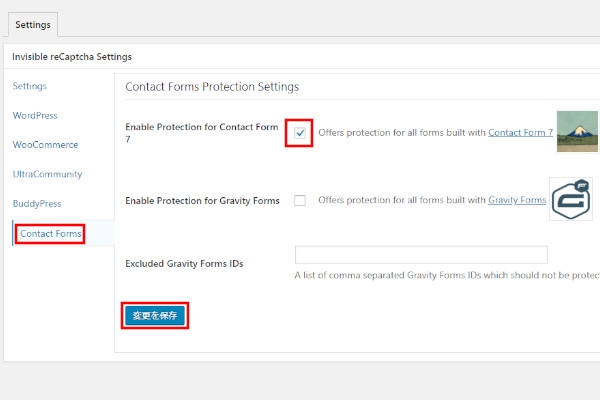Click the Contact Form 7 mountain icon
Screen dimensions: 600x400
tap(577, 131)
